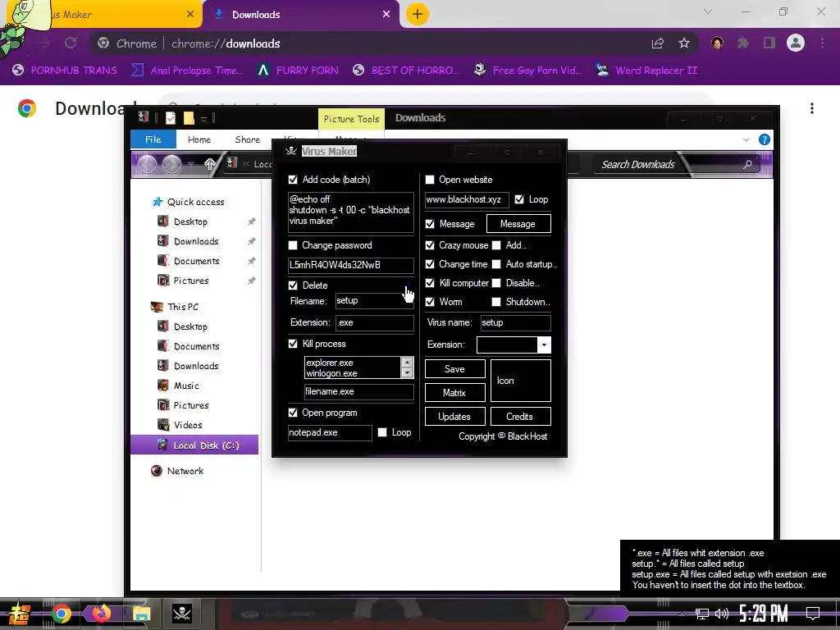Open the network icon in system tray

click(702, 614)
